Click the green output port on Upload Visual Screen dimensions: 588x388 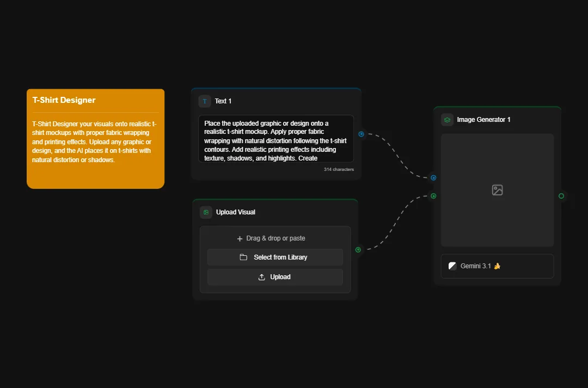[x=358, y=250]
